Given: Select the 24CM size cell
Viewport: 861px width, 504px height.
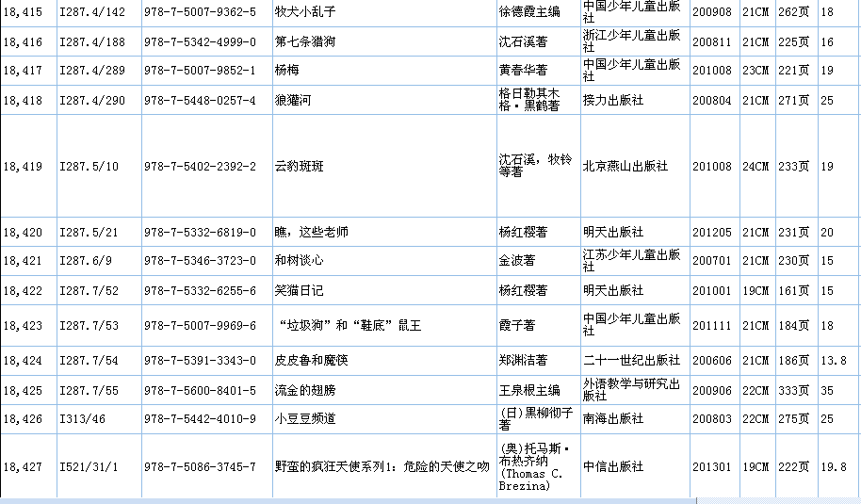Looking at the screenshot, I should coord(755,167).
